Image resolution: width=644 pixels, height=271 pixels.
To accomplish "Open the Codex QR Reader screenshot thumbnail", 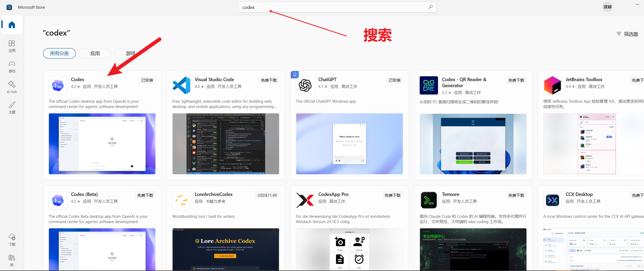I will pyautogui.click(x=473, y=144).
